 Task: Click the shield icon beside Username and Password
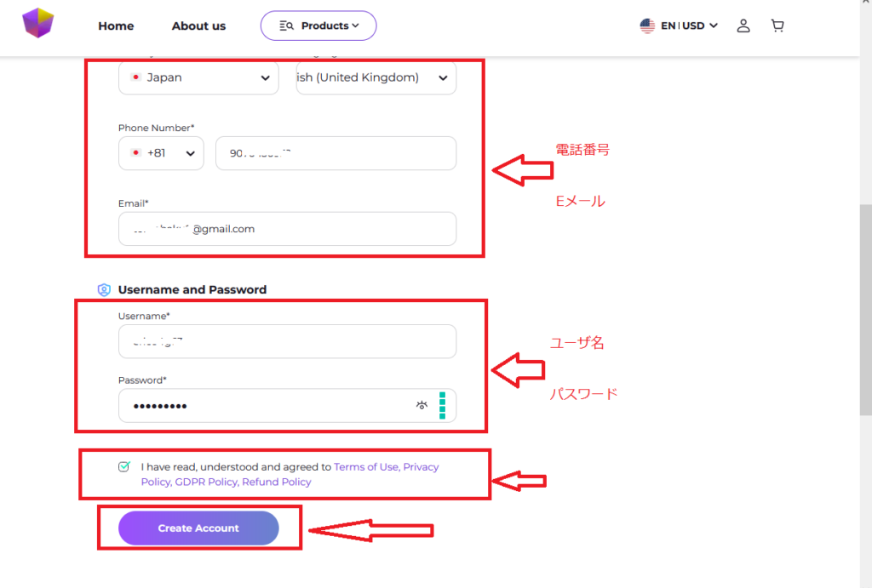pyautogui.click(x=105, y=289)
